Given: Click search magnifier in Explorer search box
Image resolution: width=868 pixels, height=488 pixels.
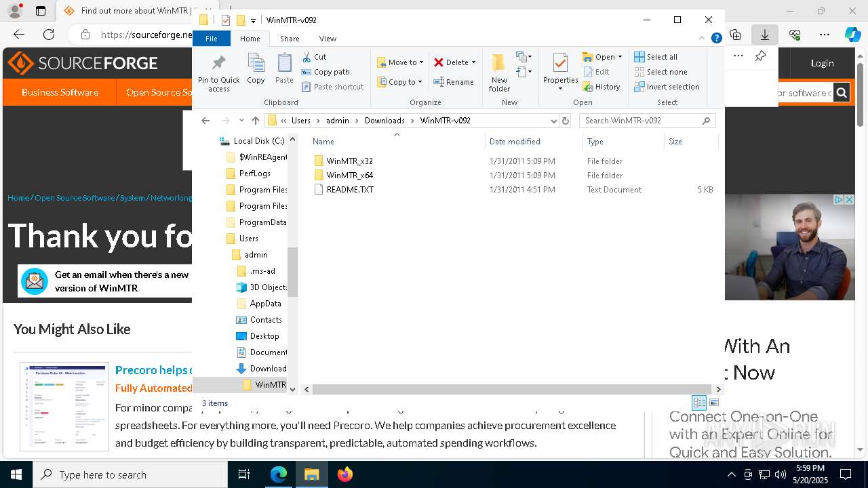Looking at the screenshot, I should point(706,121).
